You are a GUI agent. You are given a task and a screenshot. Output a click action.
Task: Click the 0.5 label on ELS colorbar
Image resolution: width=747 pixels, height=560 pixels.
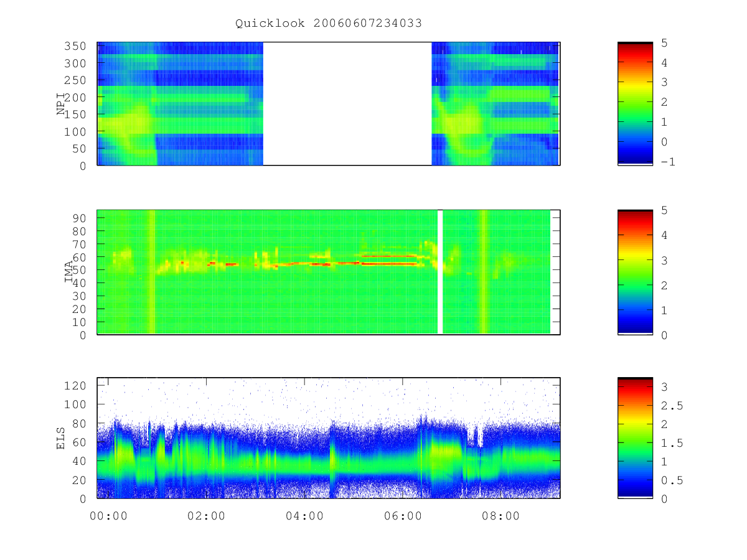click(x=672, y=480)
